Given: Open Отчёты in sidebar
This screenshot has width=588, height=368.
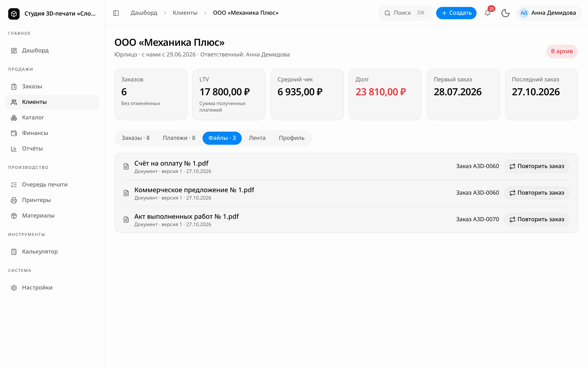Looking at the screenshot, I should pos(52,149).
